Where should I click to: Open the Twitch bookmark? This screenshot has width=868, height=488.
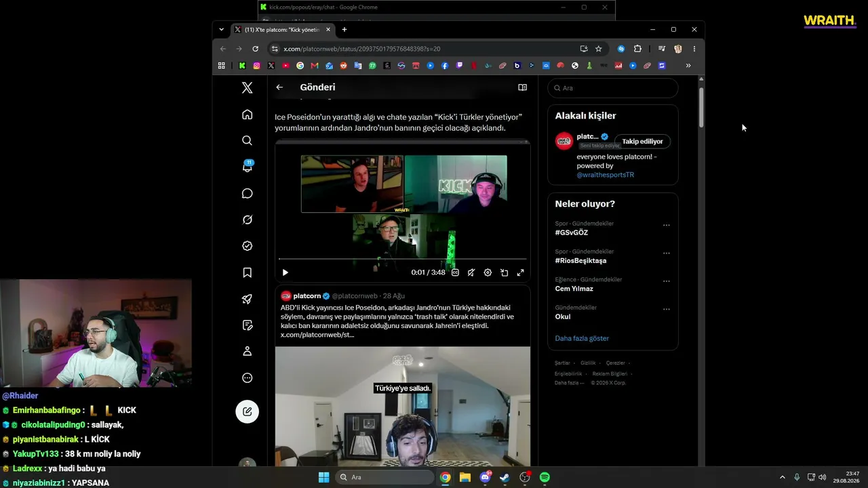click(459, 66)
